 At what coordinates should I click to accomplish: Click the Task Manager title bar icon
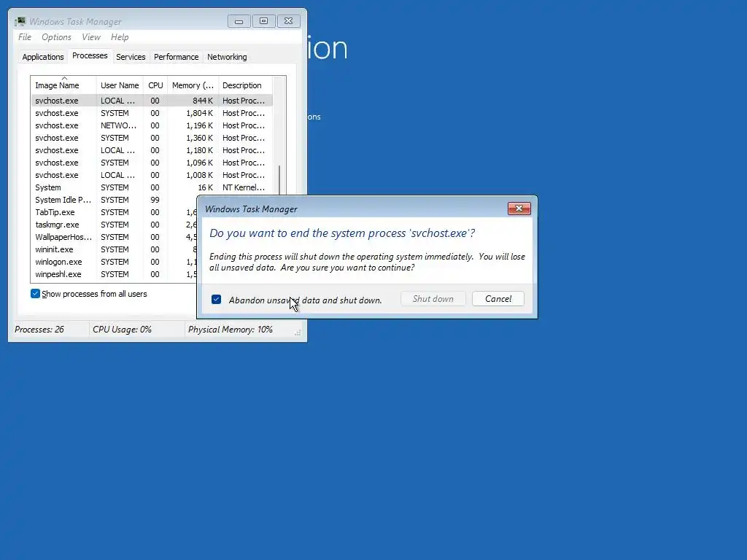[20, 21]
